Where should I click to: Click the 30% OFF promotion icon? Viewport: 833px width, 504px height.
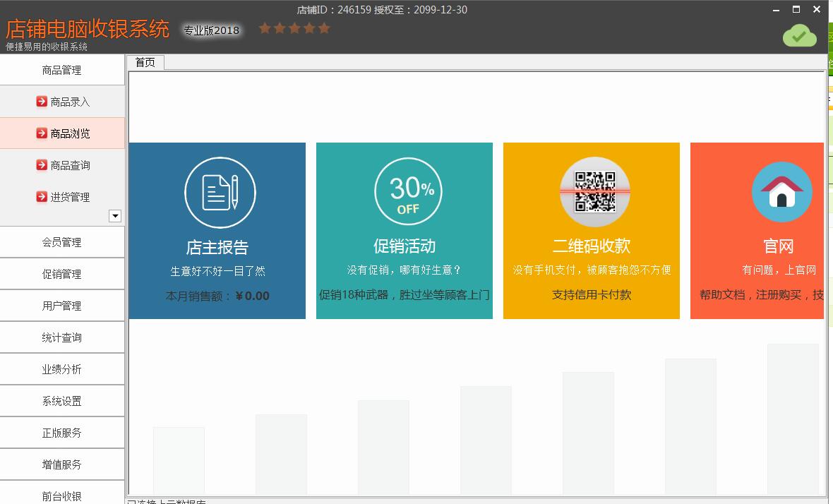click(408, 191)
